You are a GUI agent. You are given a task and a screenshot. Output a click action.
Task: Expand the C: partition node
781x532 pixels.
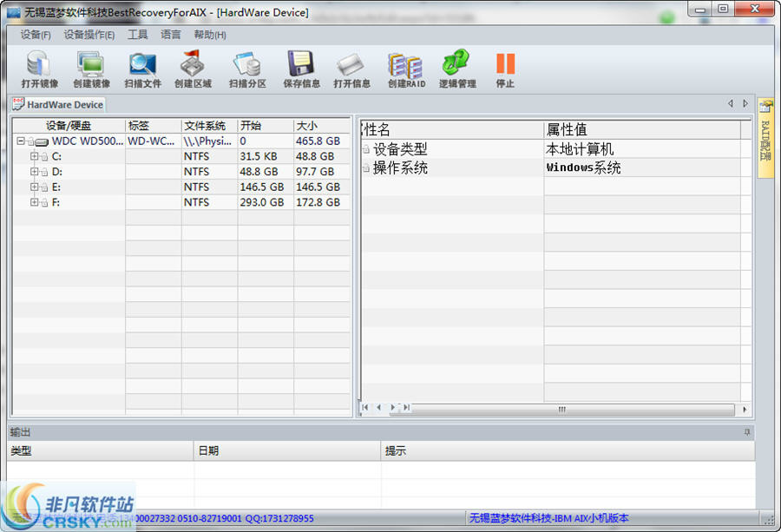point(35,156)
